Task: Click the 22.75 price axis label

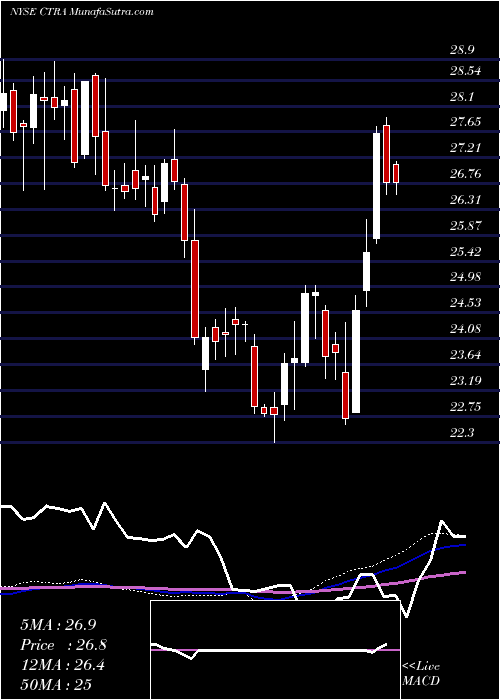Action: [466, 407]
